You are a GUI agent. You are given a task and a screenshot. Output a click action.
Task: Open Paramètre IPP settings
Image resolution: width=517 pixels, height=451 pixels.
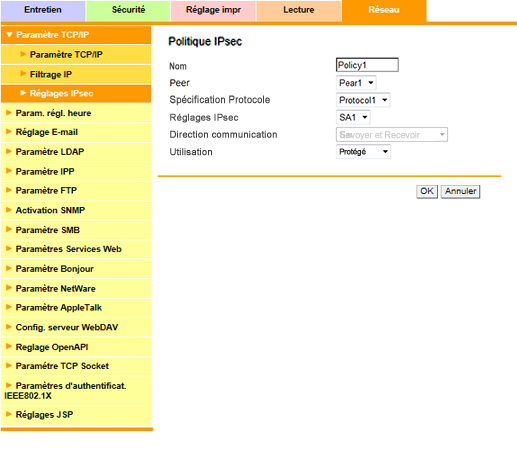(76, 172)
